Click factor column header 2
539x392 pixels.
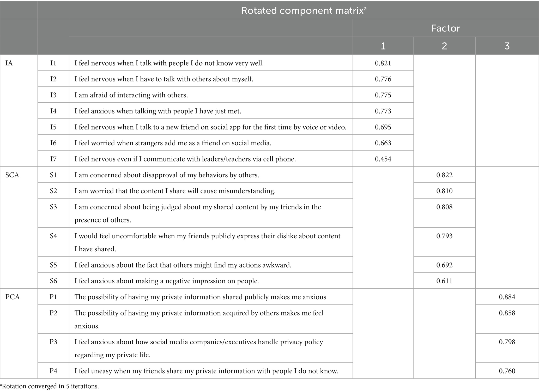pyautogui.click(x=444, y=46)
